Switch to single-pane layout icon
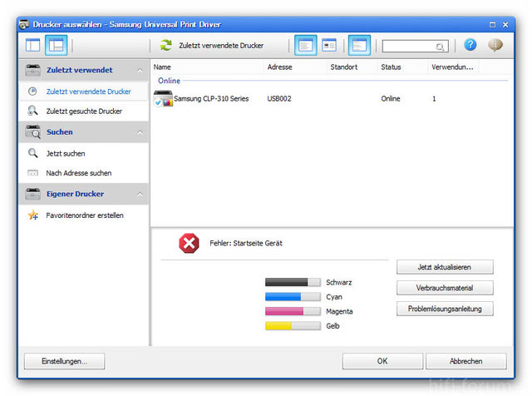The width and height of the screenshot is (532, 396). 33,45
